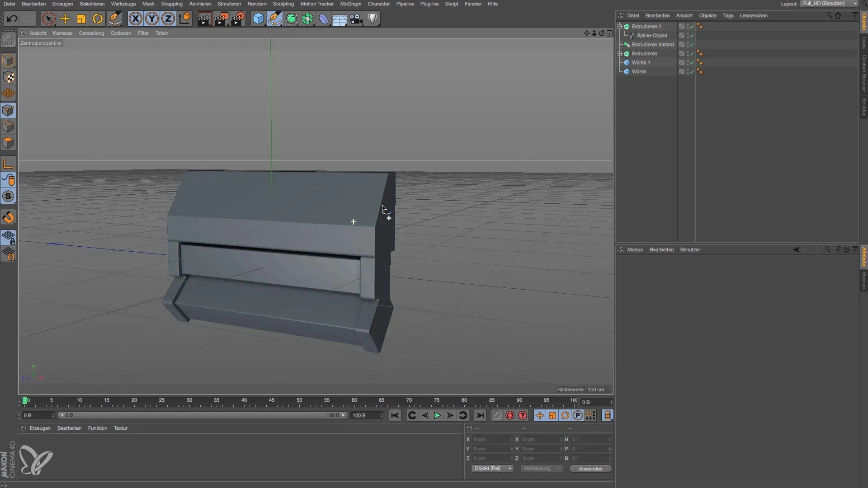Open the floor environment objects group

340,19
